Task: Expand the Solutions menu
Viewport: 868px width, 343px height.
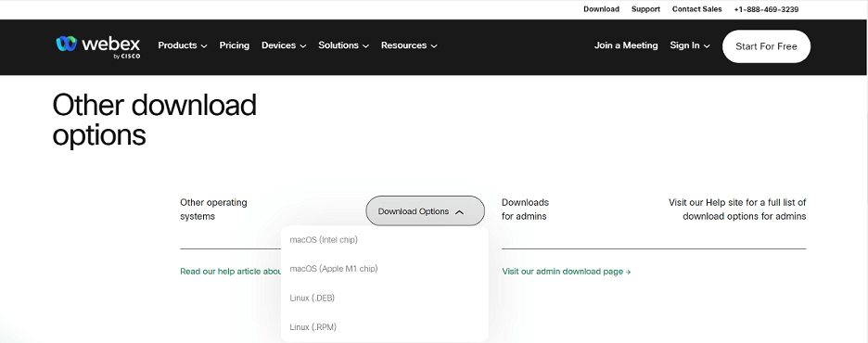Action: tap(343, 45)
